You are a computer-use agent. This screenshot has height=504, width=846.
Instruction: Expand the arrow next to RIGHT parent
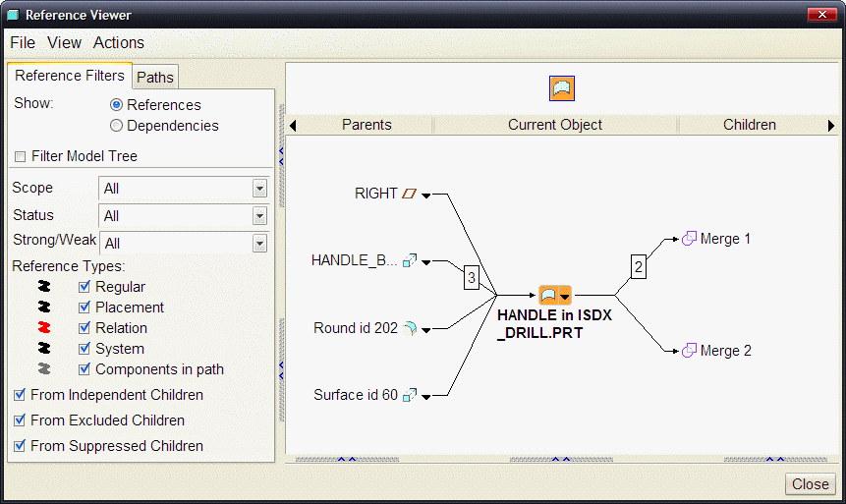tap(425, 196)
